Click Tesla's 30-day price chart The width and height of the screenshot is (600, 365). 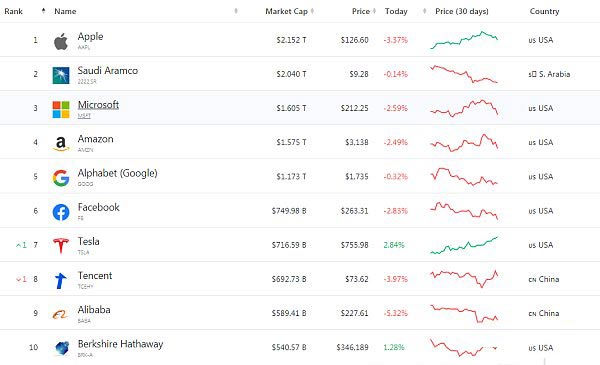point(464,245)
